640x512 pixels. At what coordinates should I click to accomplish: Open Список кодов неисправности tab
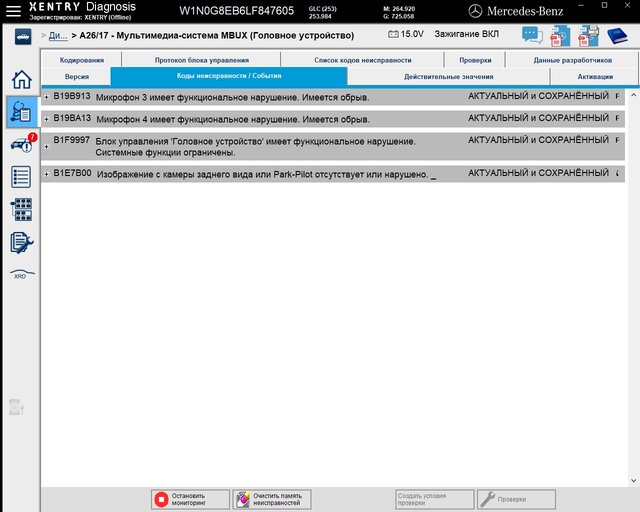point(362,60)
